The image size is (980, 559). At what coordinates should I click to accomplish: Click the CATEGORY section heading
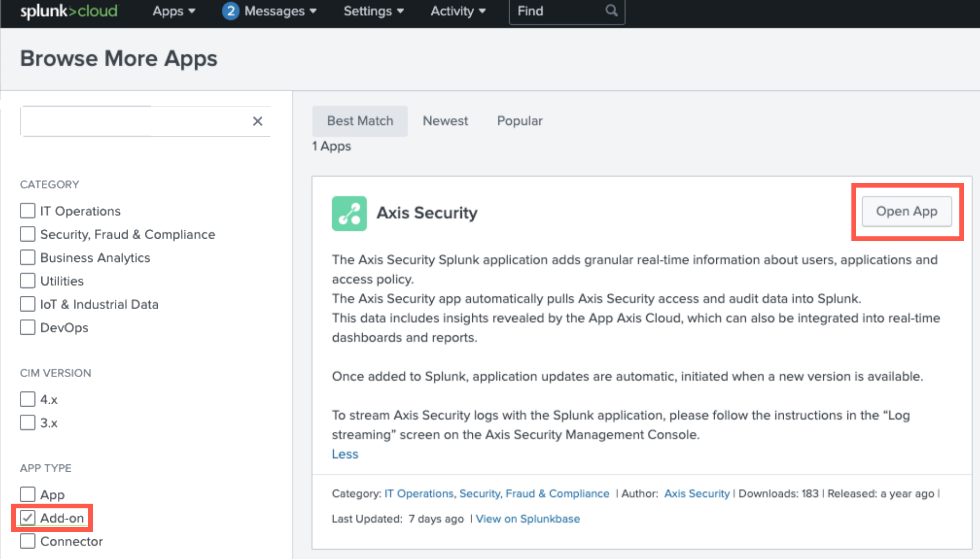[49, 184]
